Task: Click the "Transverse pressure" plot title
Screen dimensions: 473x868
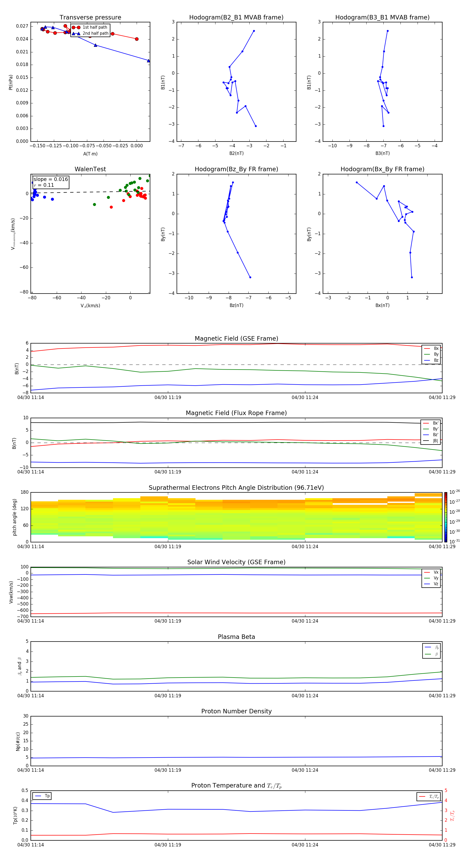Action: tap(90, 18)
